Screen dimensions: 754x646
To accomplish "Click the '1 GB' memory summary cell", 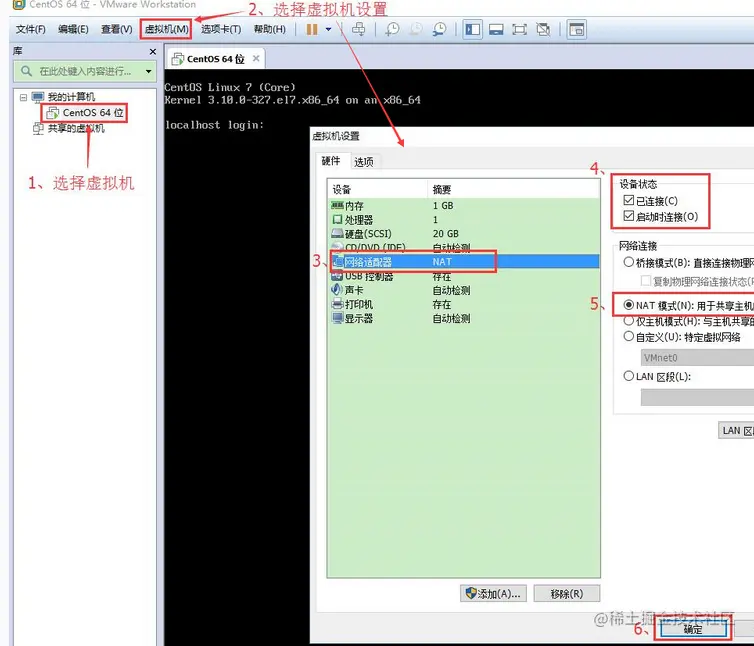I will click(443, 205).
